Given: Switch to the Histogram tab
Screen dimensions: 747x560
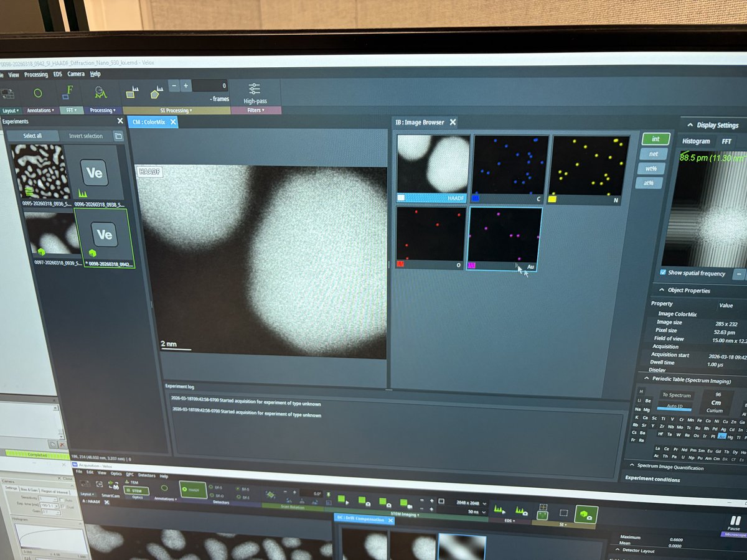Looking at the screenshot, I should click(696, 141).
